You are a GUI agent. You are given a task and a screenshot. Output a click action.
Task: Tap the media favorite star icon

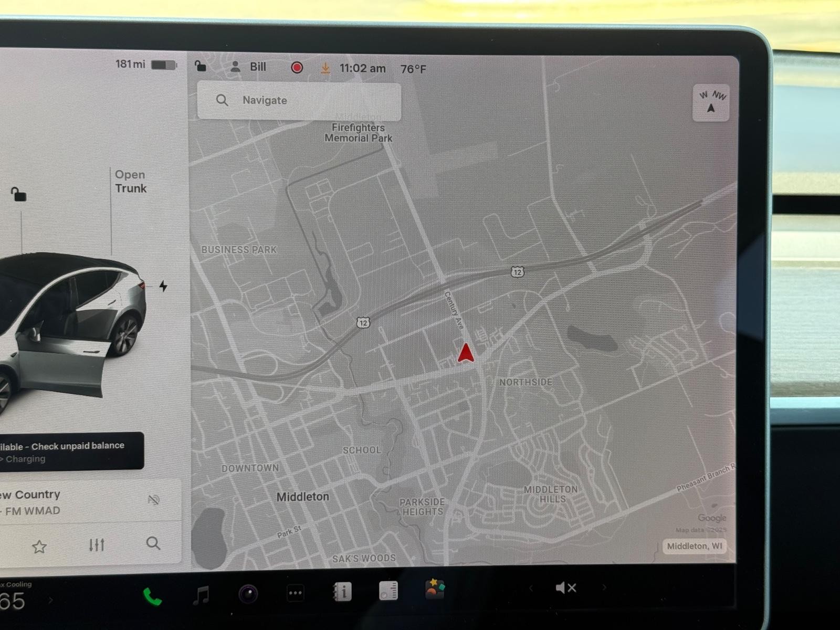tap(39, 547)
